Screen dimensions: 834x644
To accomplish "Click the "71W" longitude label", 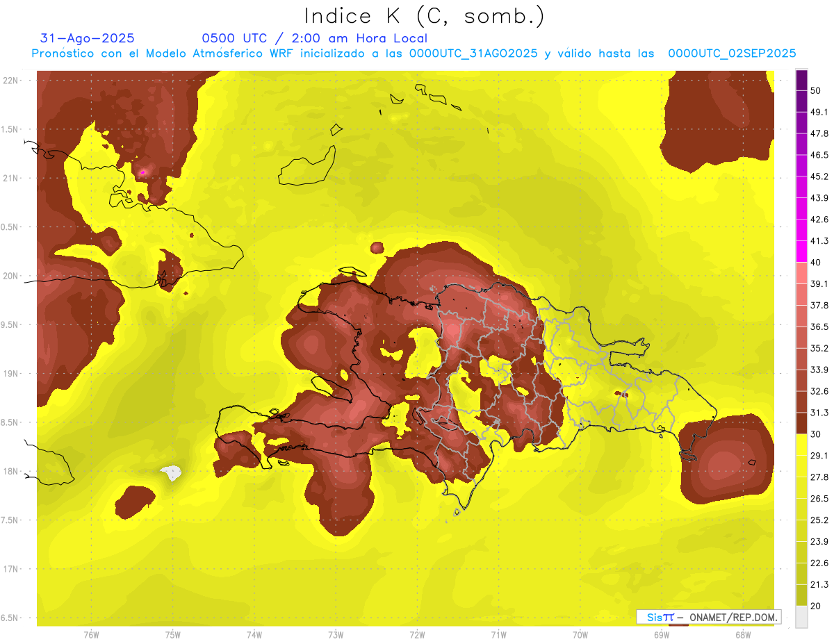I will click(498, 635).
